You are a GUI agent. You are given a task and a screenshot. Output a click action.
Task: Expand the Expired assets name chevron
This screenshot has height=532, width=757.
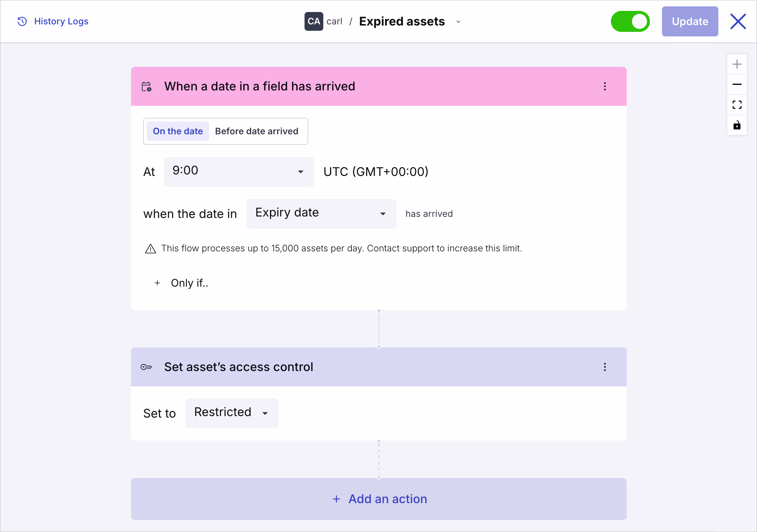click(458, 22)
